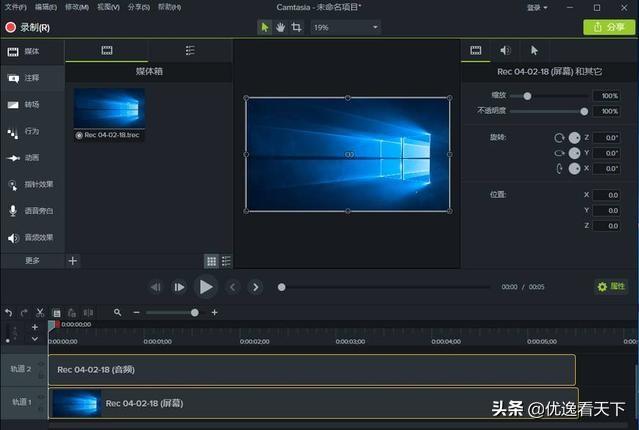Click the Z rotation dial knob
639x430 pixels.
tap(574, 138)
